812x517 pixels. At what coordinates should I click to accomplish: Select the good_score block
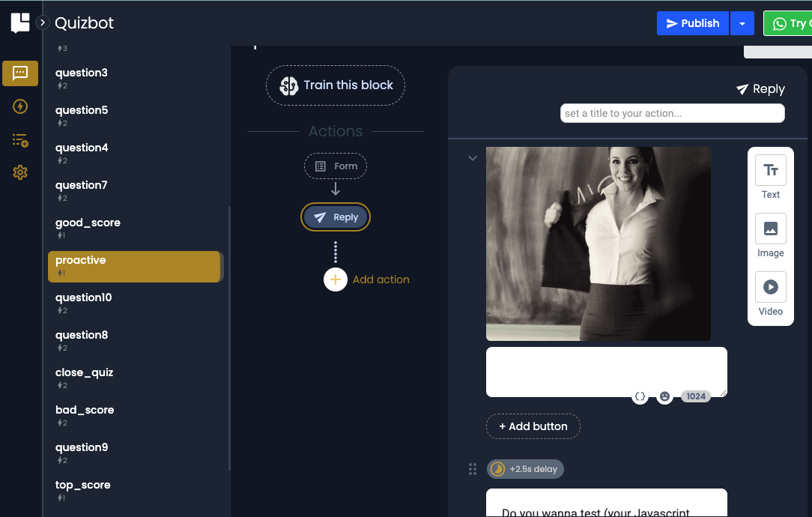(x=135, y=229)
